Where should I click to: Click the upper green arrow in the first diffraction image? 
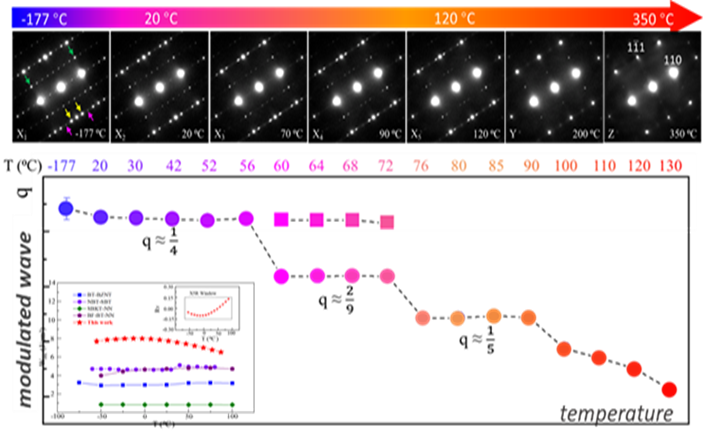click(x=71, y=49)
